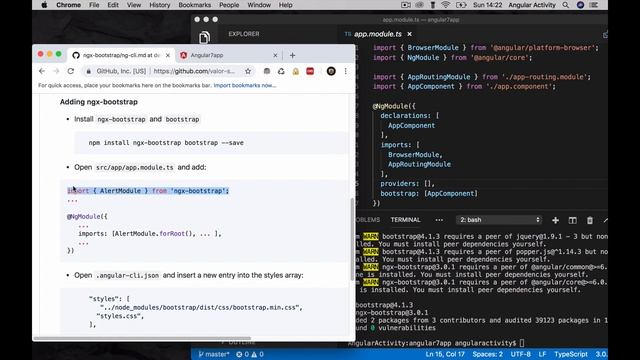
Task: Bookmark this page with star icon
Action: (248, 71)
